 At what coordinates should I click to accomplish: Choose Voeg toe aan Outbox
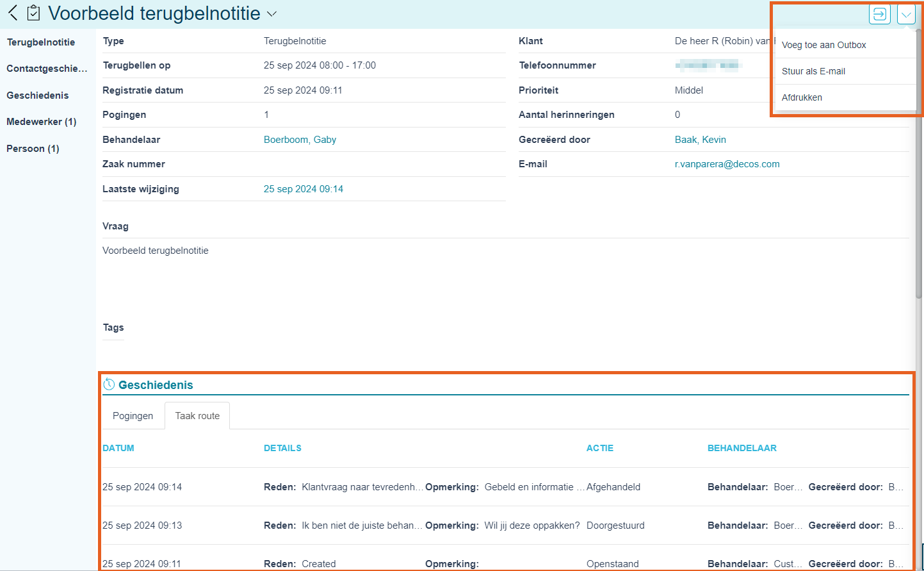click(x=823, y=45)
